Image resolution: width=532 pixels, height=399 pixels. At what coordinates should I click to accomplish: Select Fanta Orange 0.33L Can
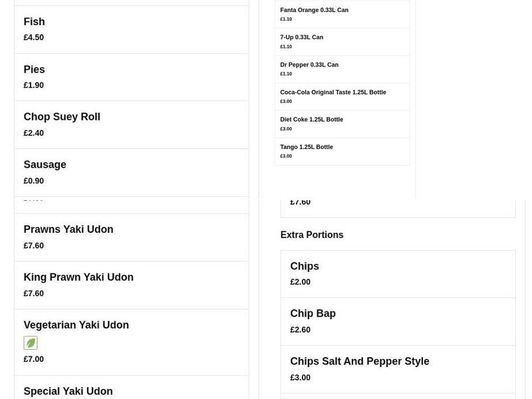coord(342,13)
